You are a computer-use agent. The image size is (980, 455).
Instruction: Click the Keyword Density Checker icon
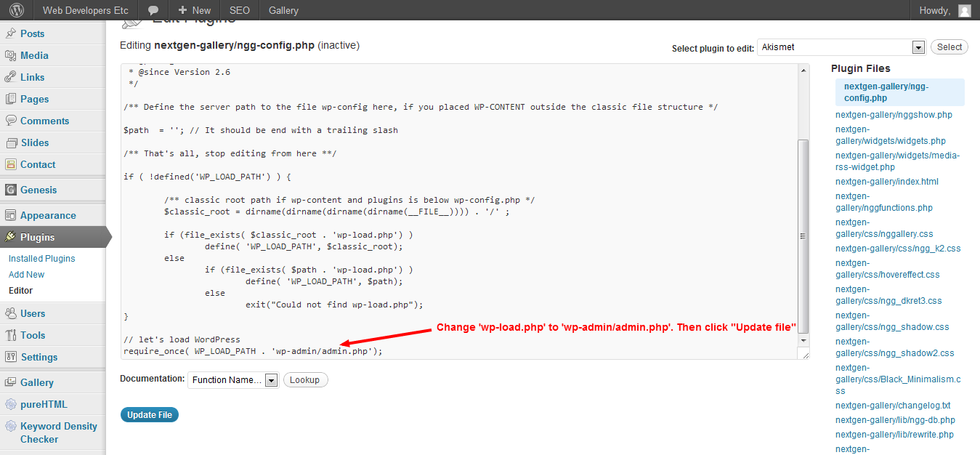pos(11,427)
